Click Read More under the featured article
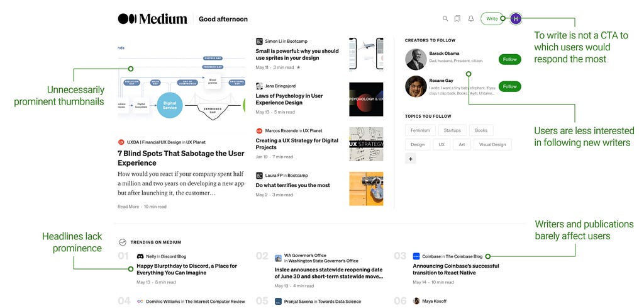The width and height of the screenshot is (644, 308). pos(128,207)
